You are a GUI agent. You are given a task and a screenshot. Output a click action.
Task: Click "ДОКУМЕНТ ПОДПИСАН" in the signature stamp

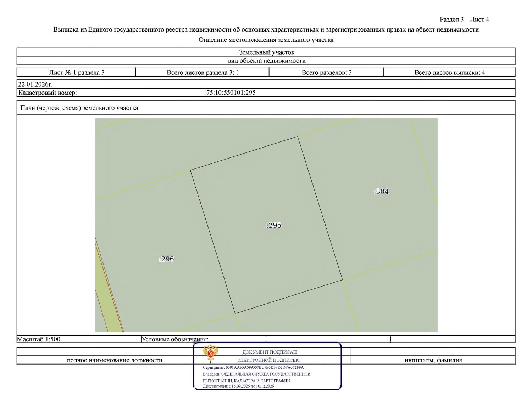coord(270,352)
